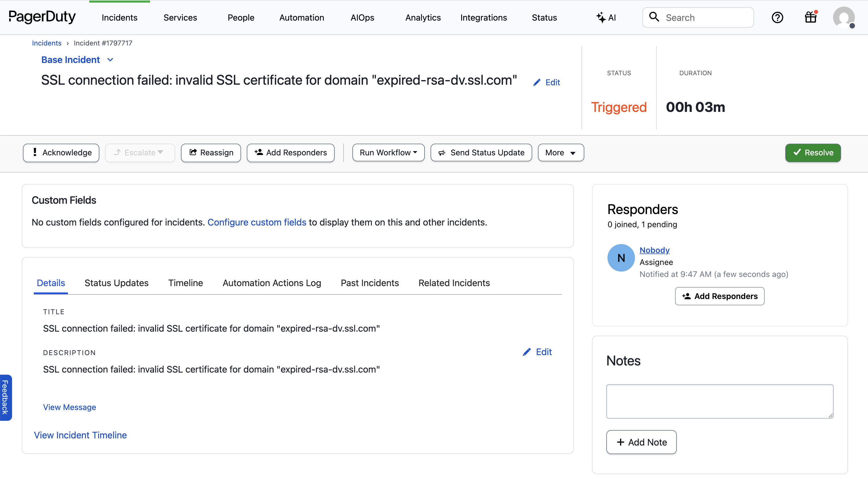This screenshot has height=479, width=868.
Task: Click the Add Note button
Action: click(x=641, y=442)
